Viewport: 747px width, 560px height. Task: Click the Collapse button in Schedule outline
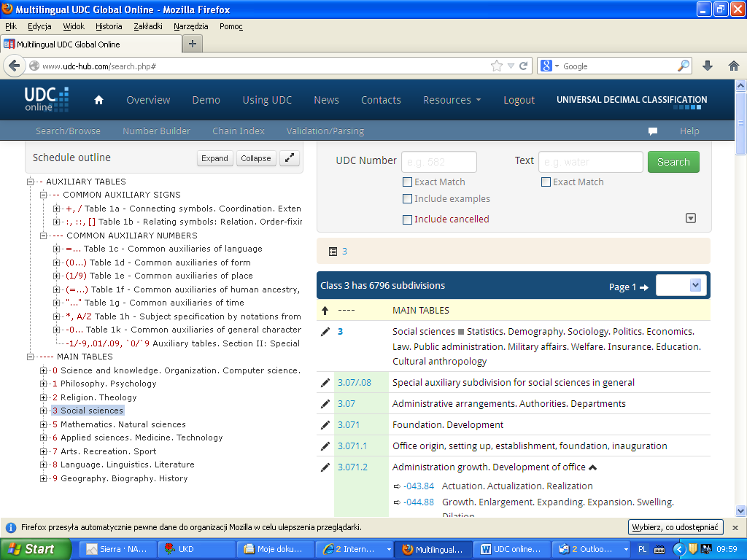click(256, 158)
